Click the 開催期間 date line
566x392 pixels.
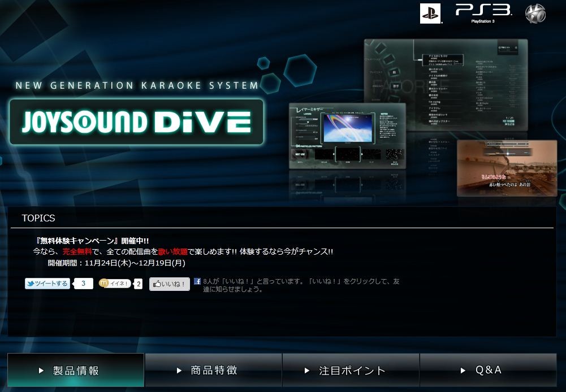point(116,263)
